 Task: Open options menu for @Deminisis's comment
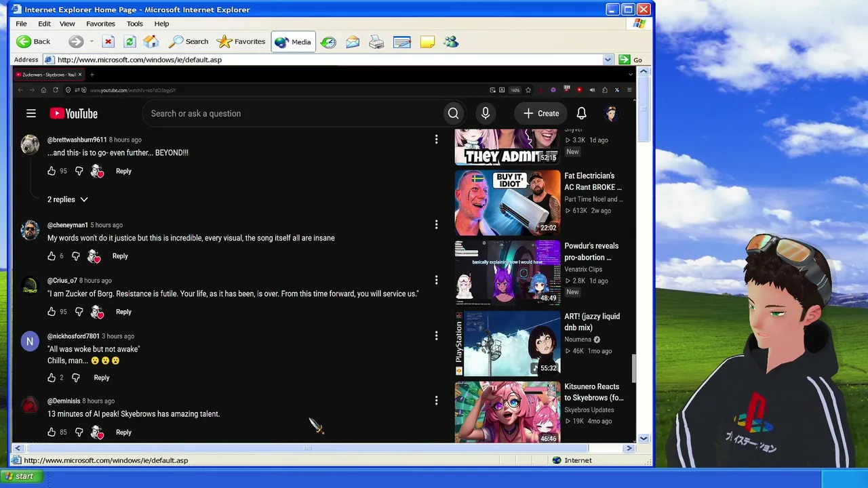pyautogui.click(x=436, y=401)
